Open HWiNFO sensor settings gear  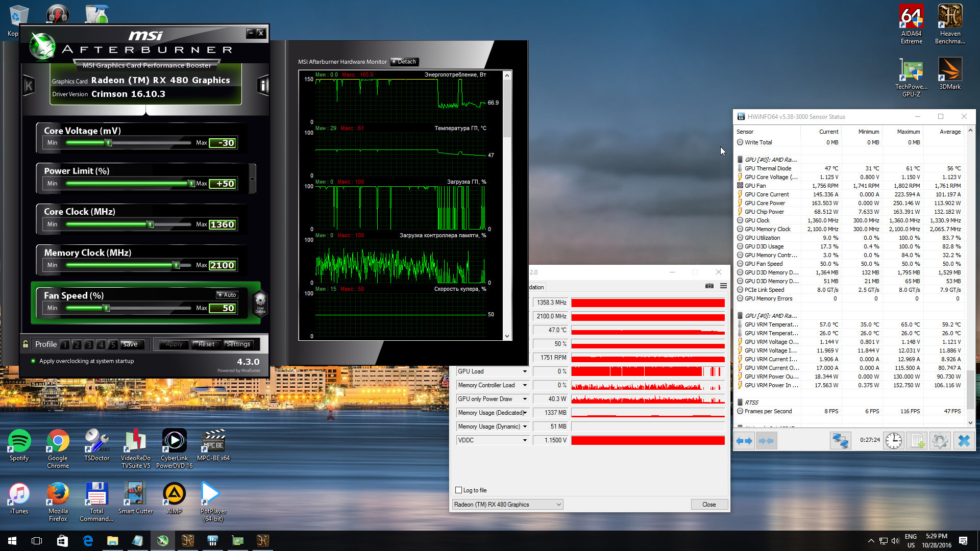tap(940, 440)
